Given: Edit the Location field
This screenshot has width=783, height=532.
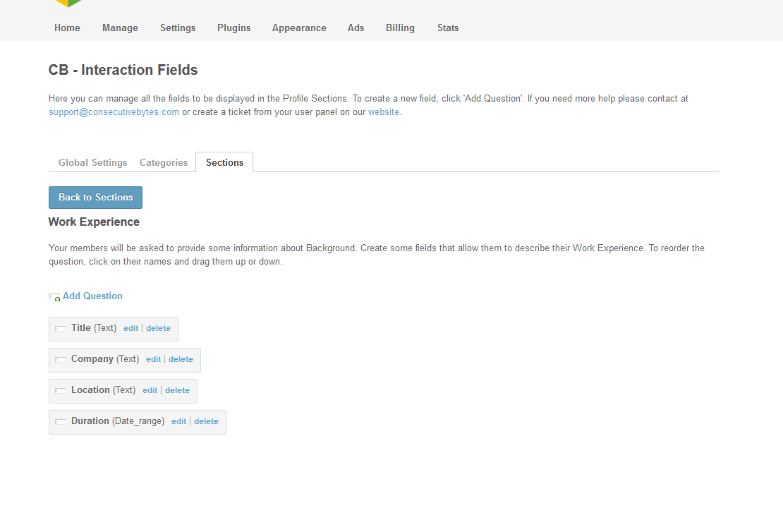Looking at the screenshot, I should [x=150, y=390].
